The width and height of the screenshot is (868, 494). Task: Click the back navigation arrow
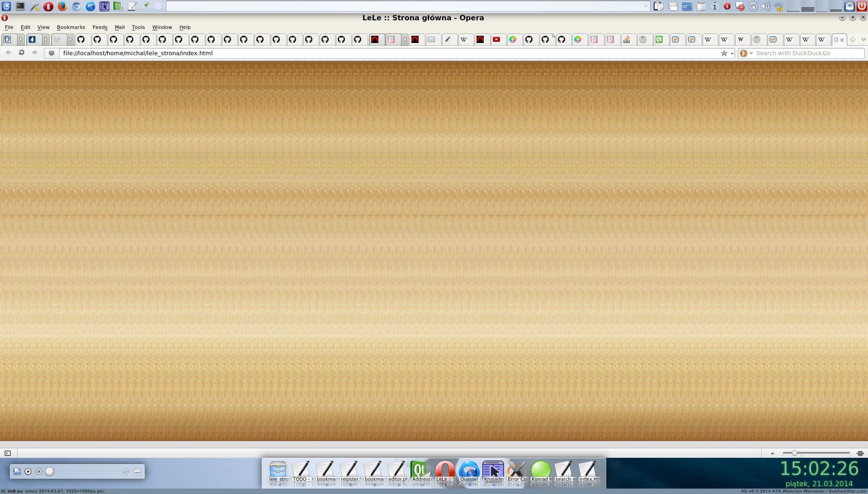tap(9, 53)
